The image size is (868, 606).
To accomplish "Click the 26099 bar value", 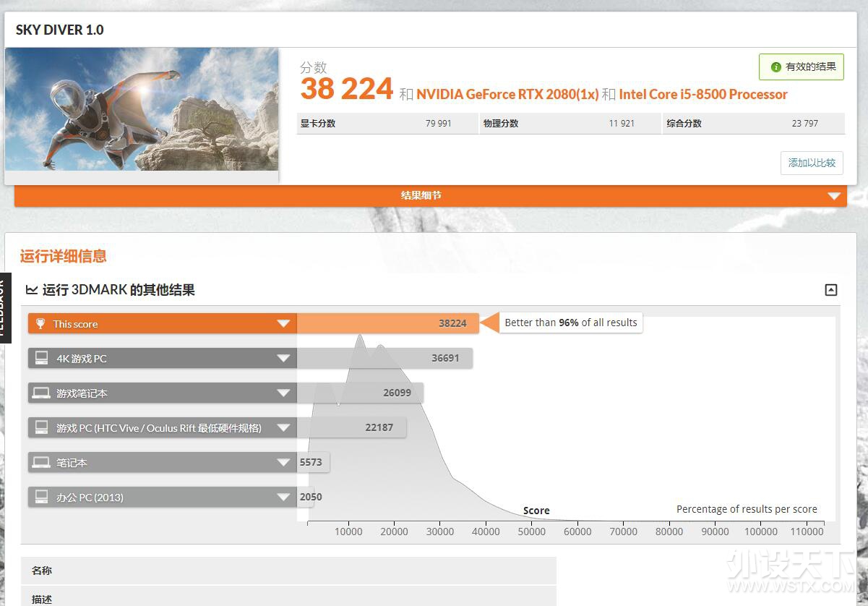I will point(398,393).
